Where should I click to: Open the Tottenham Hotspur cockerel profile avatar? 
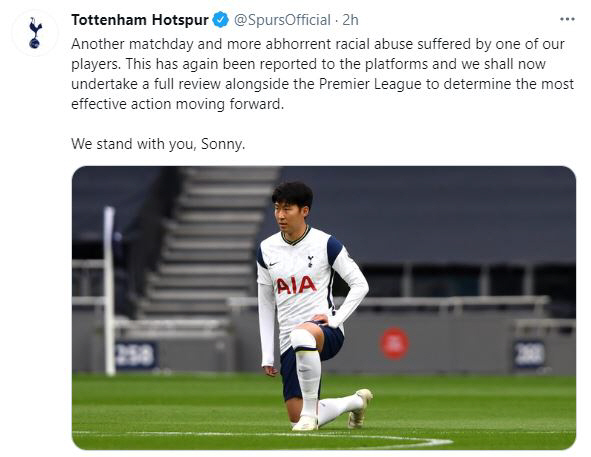pos(35,33)
